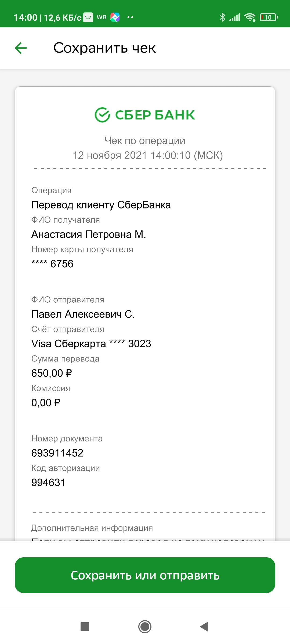Tap the sender account Visa Сберкарта 3023
The height and width of the screenshot is (644, 290).
click(91, 343)
